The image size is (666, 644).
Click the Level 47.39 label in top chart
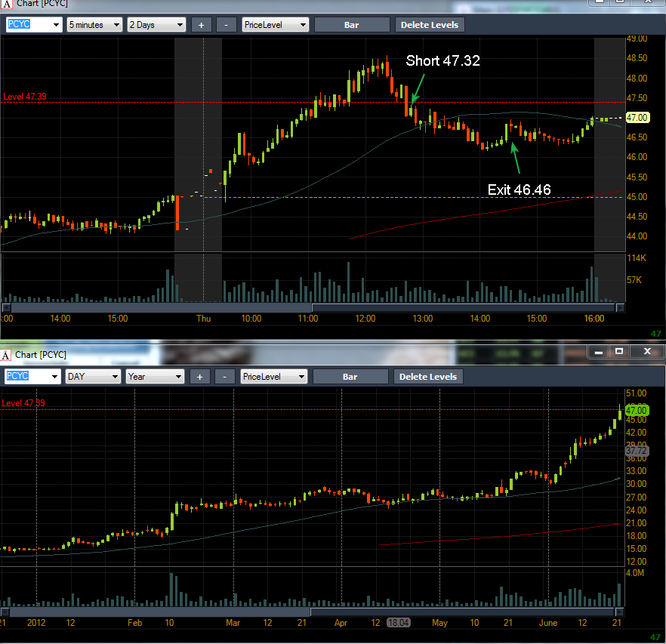25,97
